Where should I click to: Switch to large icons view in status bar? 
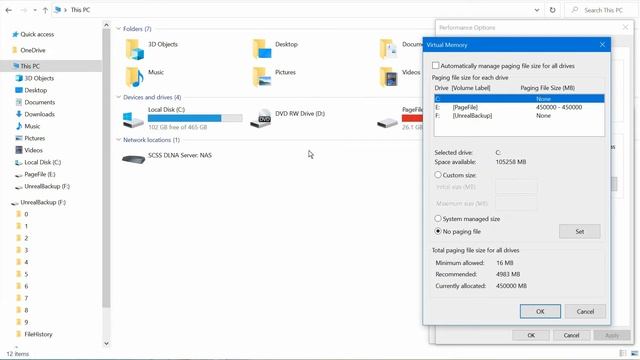634,353
